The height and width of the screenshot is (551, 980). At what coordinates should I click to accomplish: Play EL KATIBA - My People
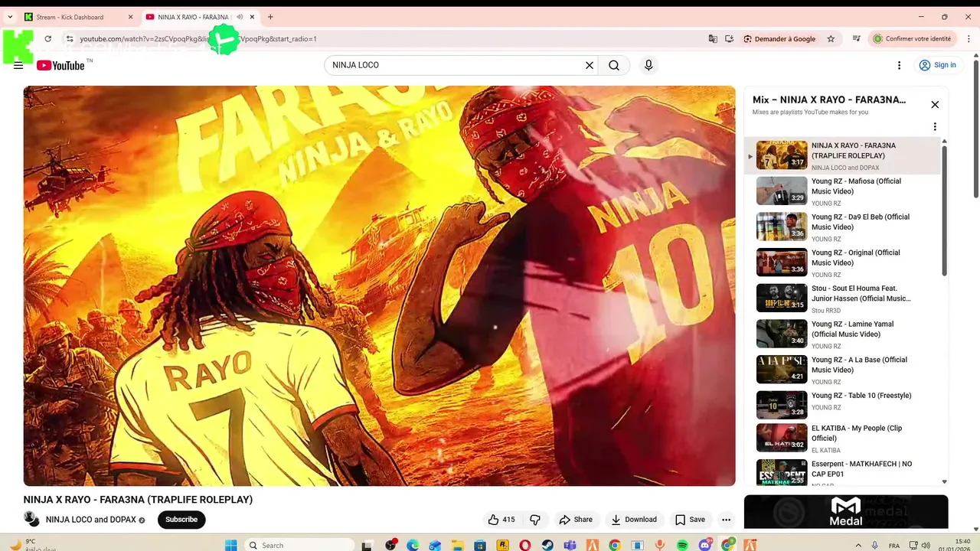pos(842,439)
